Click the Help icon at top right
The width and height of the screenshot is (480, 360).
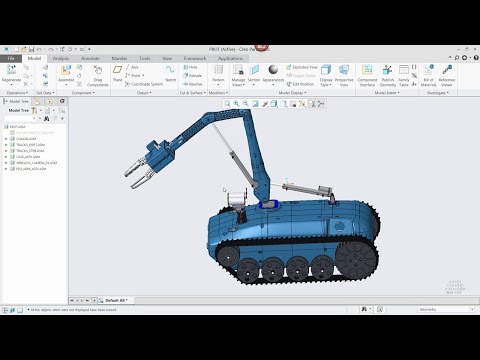coord(476,58)
